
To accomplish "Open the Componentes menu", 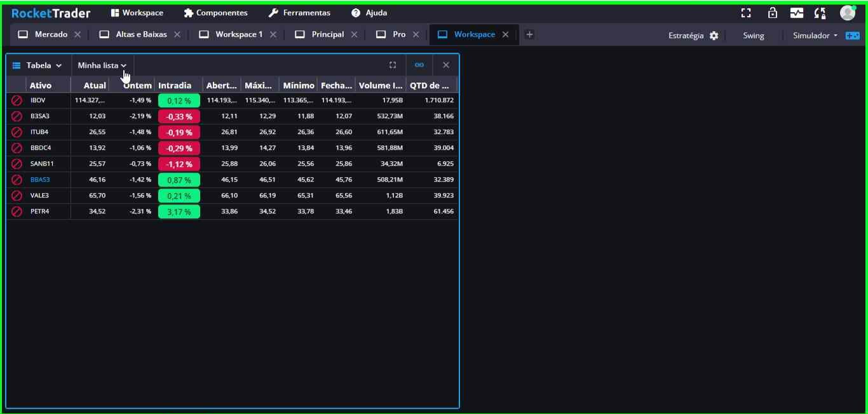I will tap(215, 13).
